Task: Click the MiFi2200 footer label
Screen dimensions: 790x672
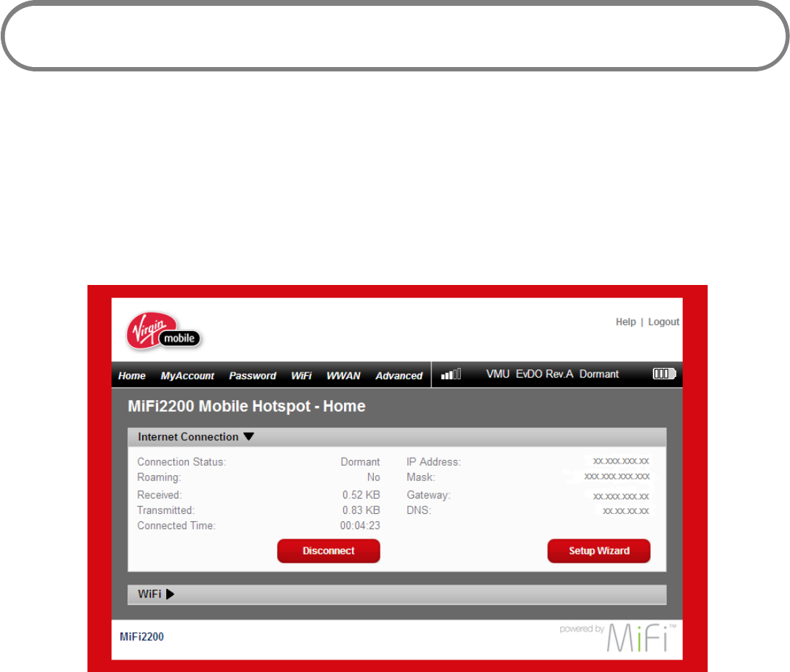Action: [141, 637]
